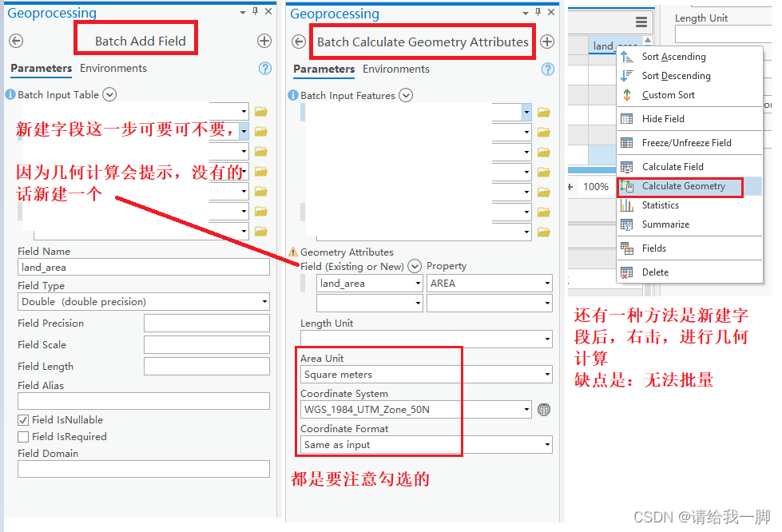Open help for Batch Calculate Geometry tool
782x532 pixels.
[548, 69]
